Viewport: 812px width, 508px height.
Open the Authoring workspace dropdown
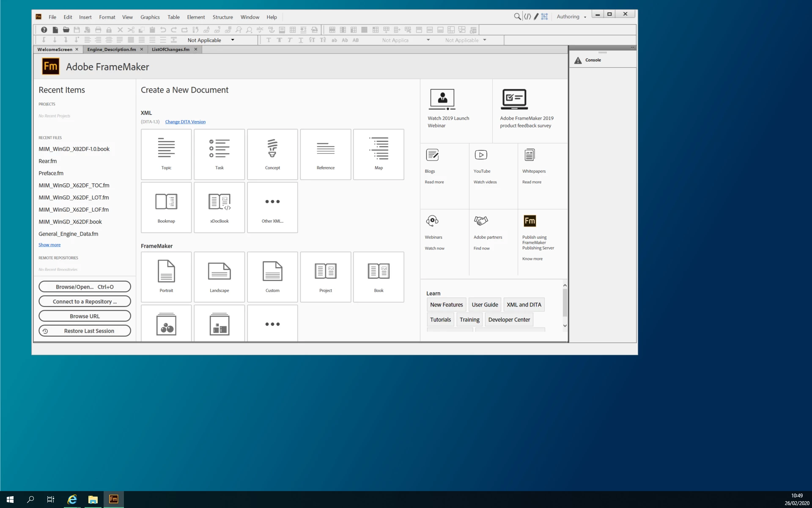[x=571, y=17]
